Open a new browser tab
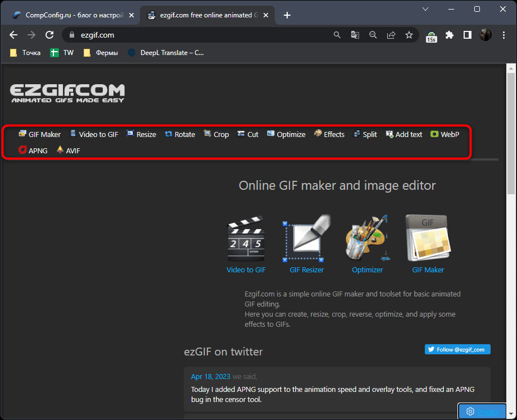Viewport: 517px width, 420px height. tap(287, 15)
